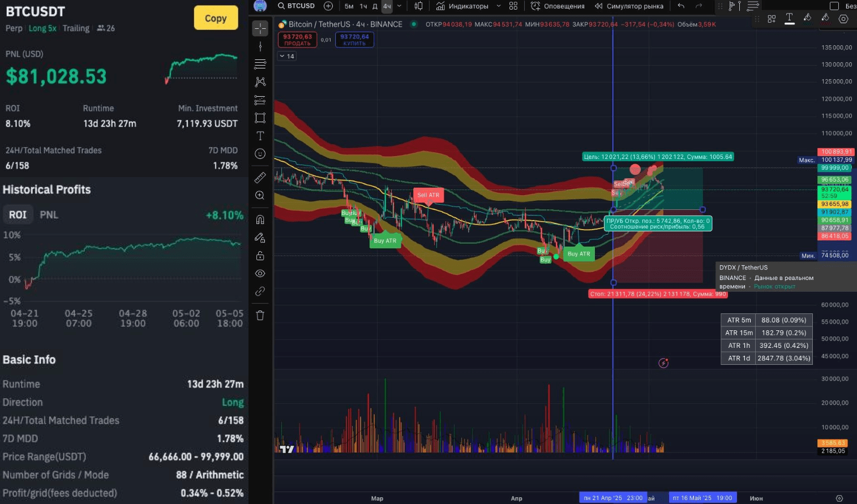Toggle stay in drawing mode
This screenshot has width=857, height=504.
(x=260, y=238)
